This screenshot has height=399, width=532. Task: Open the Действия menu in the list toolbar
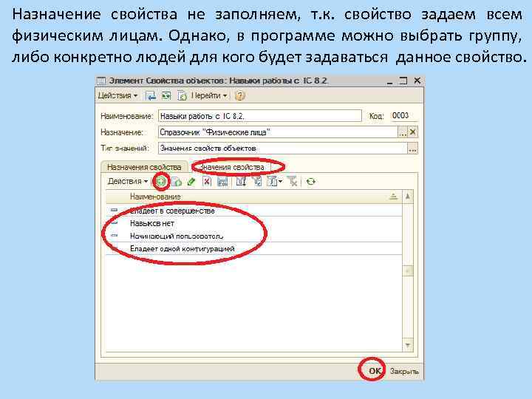point(128,182)
